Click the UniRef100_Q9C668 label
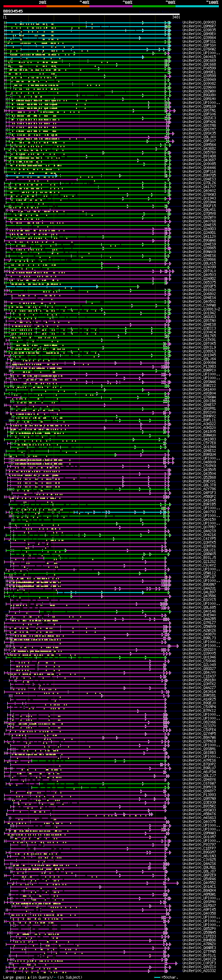This screenshot has width=222, height=980. (x=199, y=64)
